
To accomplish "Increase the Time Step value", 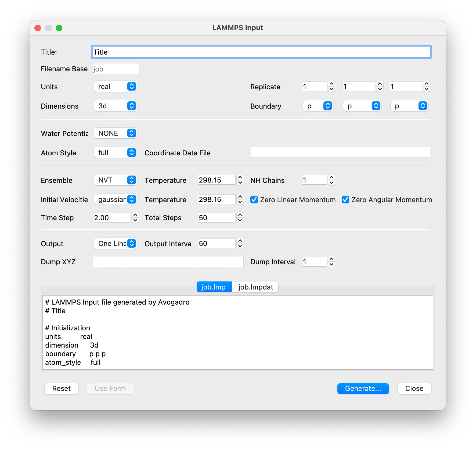I will click(x=135, y=215).
